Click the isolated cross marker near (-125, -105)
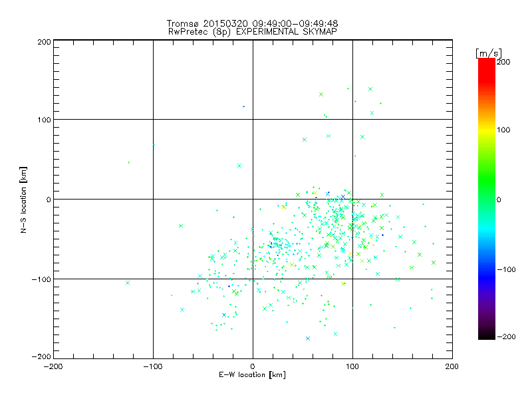The image size is (532, 399). click(x=128, y=283)
